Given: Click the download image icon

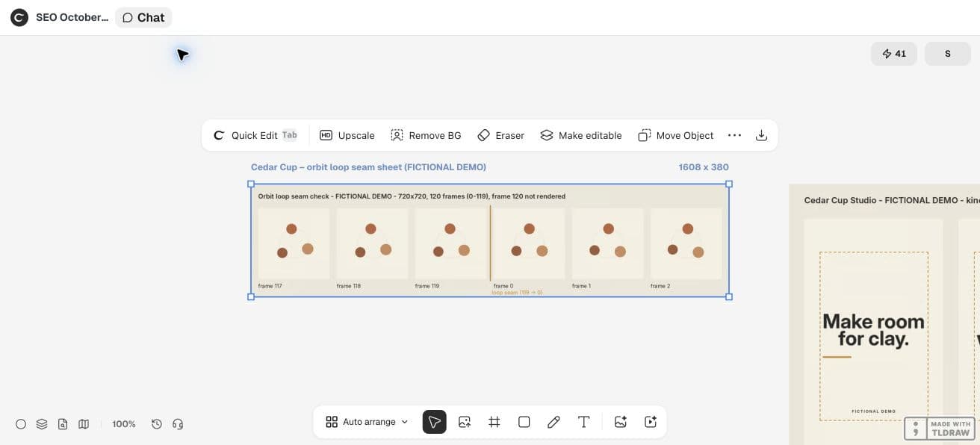Looking at the screenshot, I should 761,135.
